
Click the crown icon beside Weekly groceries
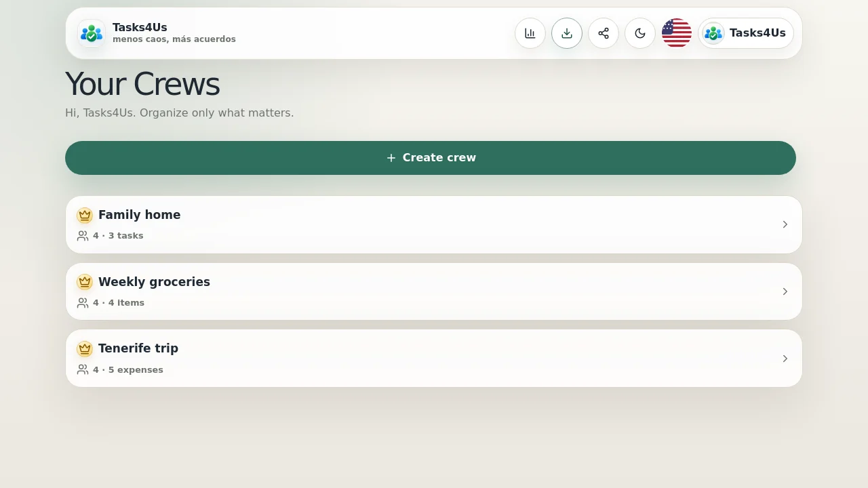(x=85, y=282)
